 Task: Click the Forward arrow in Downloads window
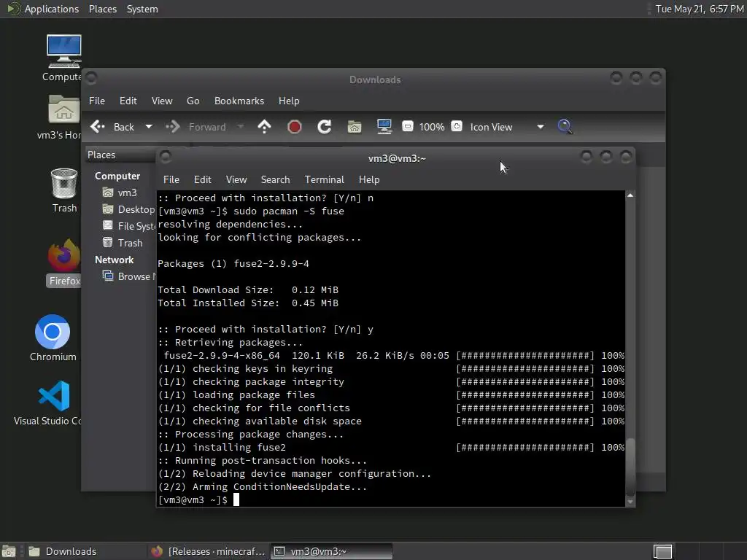coord(172,127)
